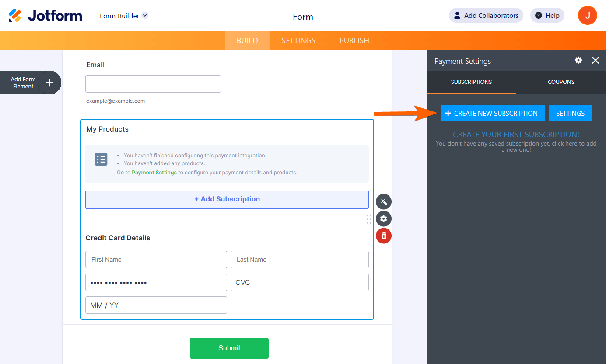The image size is (606, 364).
Task: Open Payment Settings gear icon in panel header
Action: 578,60
